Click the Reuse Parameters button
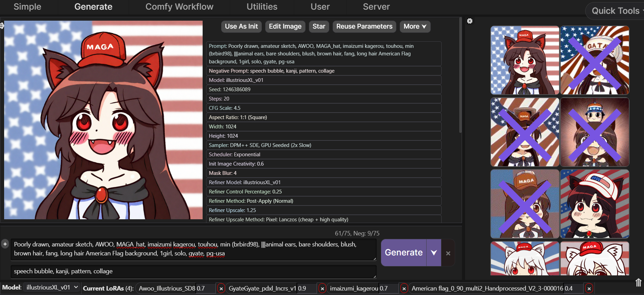644x295 pixels. (364, 27)
